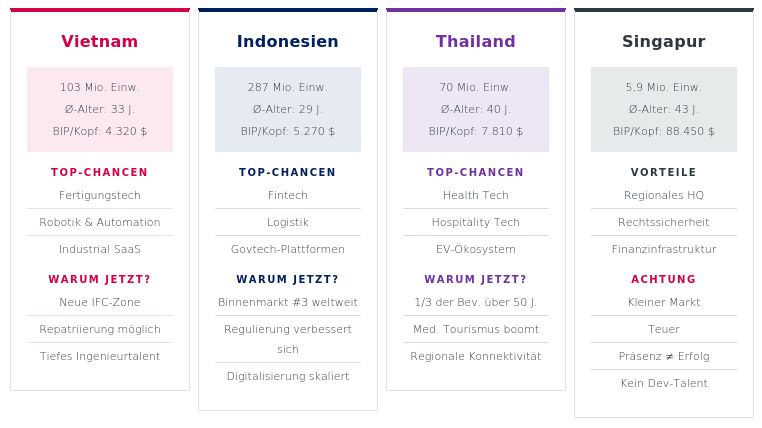Click Vietnam's pink population stats box

(x=100, y=109)
